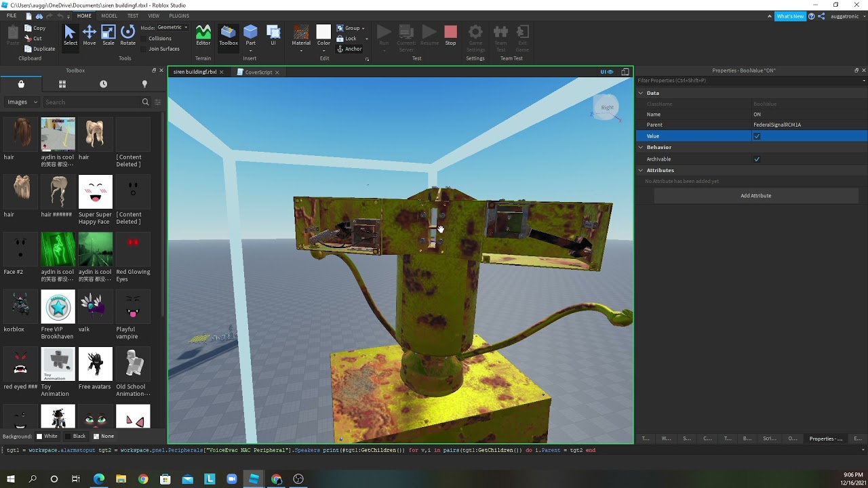Viewport: 868px width, 488px height.
Task: Select the Super Super Happy Face thumbnail
Action: [96, 192]
